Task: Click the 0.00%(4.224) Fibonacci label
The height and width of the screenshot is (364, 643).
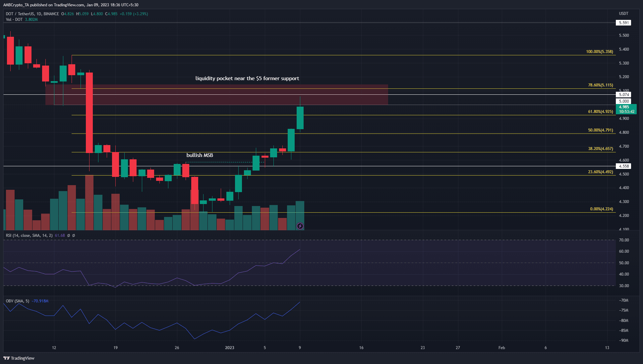Action: pyautogui.click(x=602, y=209)
